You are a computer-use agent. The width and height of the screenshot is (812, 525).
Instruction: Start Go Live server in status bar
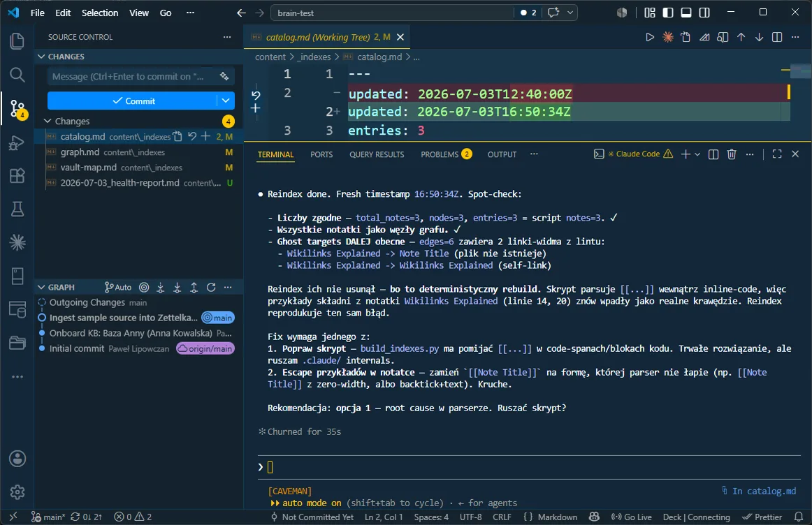pyautogui.click(x=631, y=517)
